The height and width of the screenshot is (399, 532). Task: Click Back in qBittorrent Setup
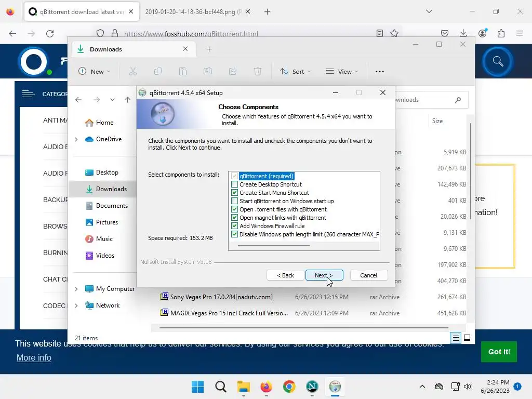[x=285, y=275]
